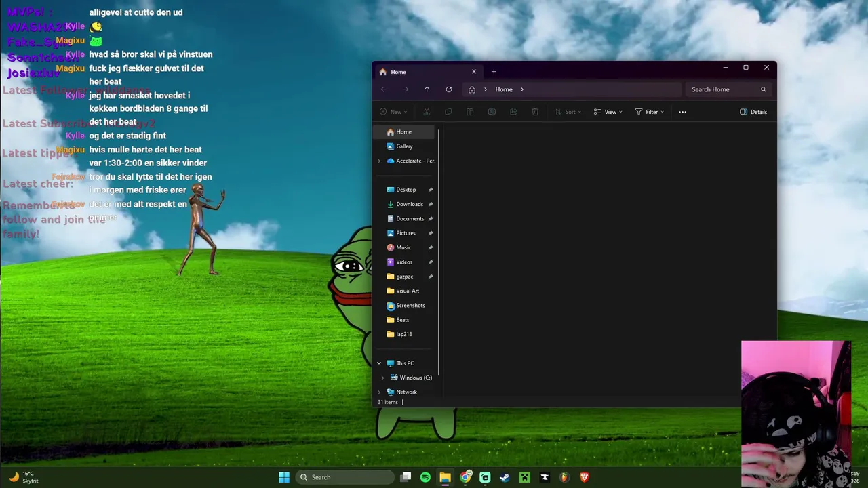Select the Home tab in the title bar

[x=428, y=72]
